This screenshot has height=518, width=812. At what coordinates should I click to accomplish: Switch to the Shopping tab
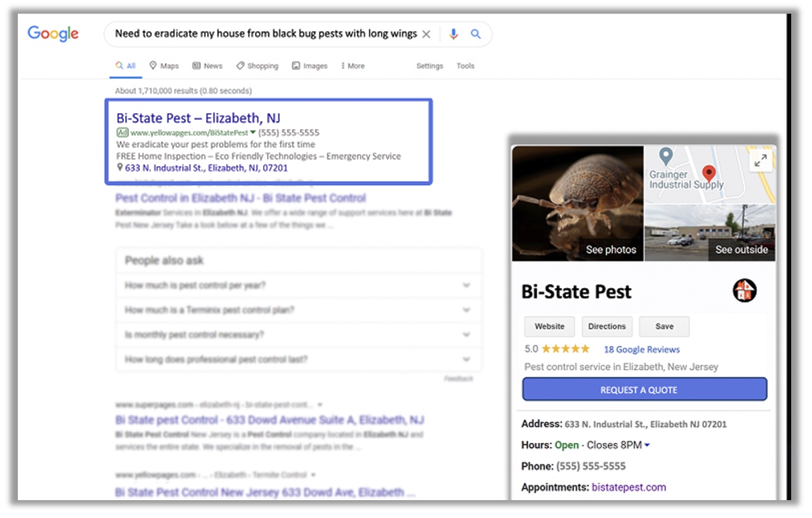coord(257,66)
